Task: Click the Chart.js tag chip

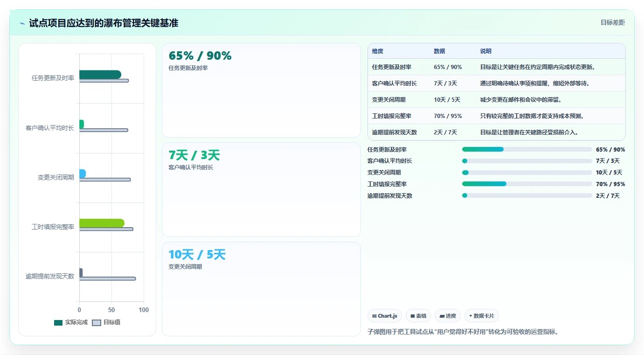Action: click(385, 316)
